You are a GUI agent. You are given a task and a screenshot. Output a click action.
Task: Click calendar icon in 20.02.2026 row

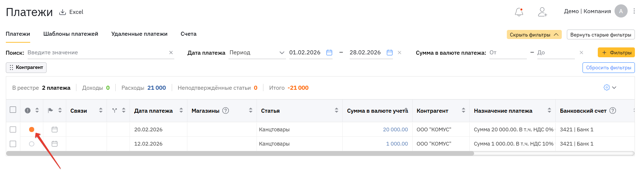(x=55, y=129)
